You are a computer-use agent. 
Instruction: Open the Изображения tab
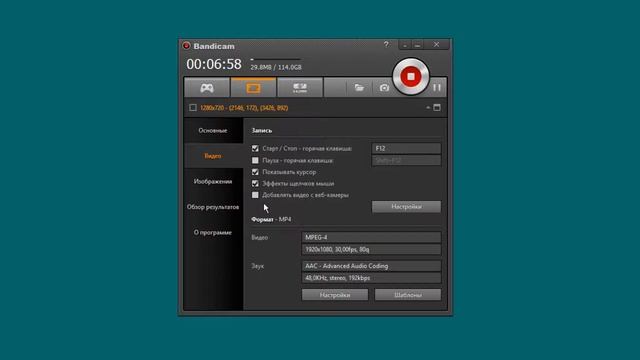(x=213, y=182)
